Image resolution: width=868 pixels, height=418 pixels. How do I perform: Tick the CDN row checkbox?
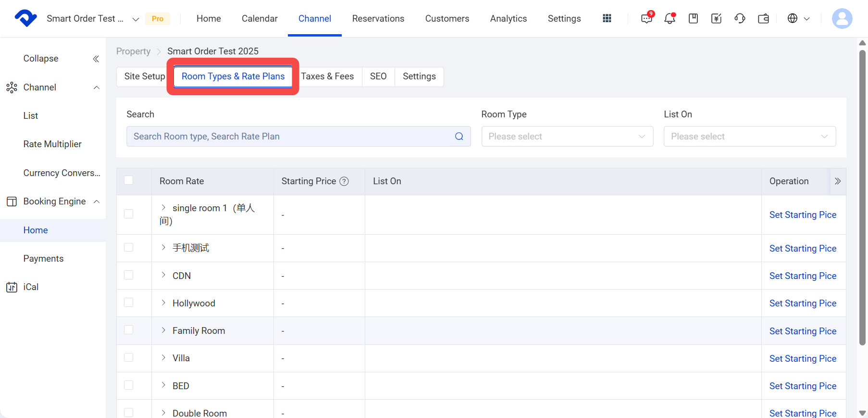point(128,275)
